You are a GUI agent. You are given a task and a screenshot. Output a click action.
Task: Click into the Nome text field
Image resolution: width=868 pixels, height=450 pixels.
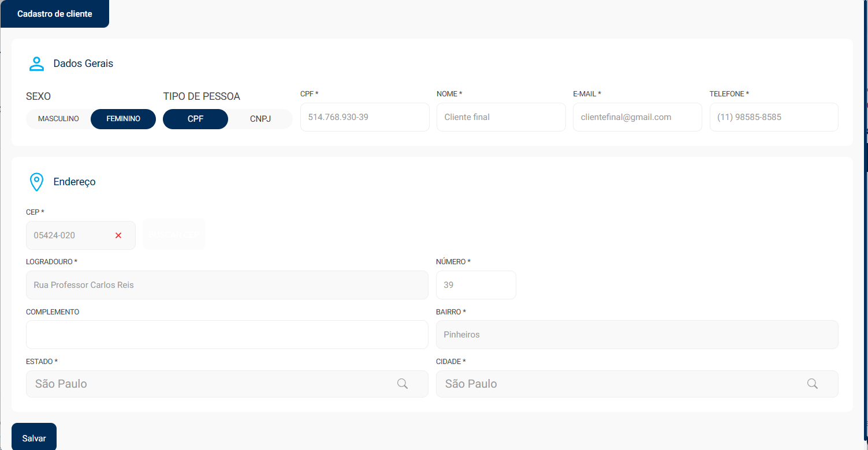(x=501, y=117)
